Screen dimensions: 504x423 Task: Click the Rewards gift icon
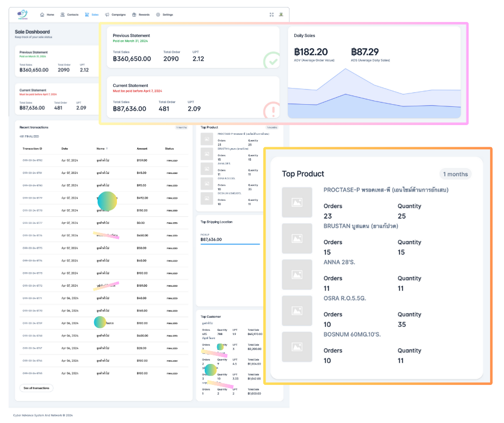coord(134,14)
